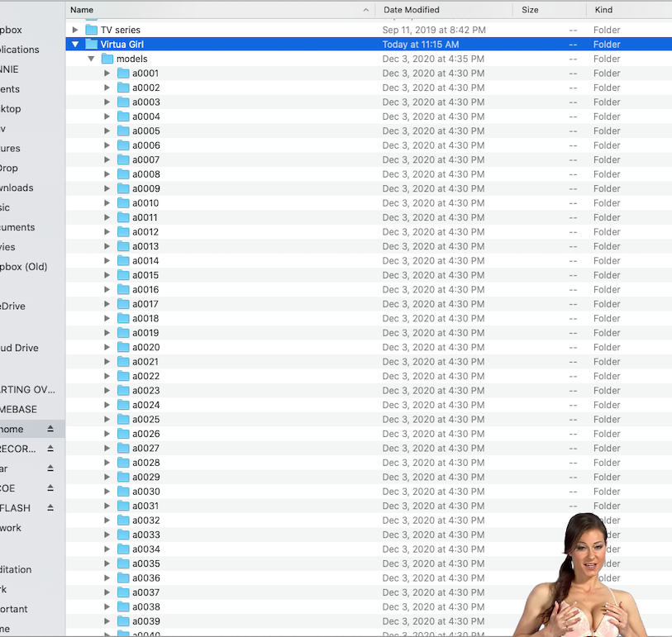Click the a0030 folder icon
The width and height of the screenshot is (672, 637).
(123, 492)
